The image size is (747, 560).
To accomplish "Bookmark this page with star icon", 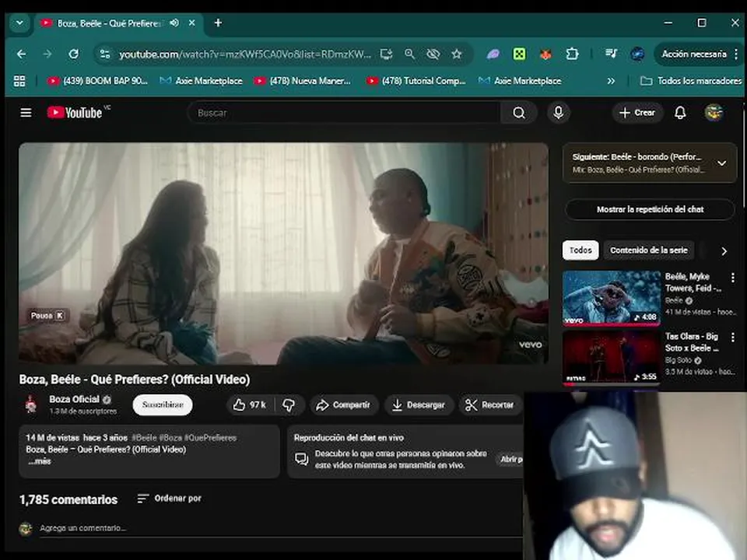I will pos(457,54).
